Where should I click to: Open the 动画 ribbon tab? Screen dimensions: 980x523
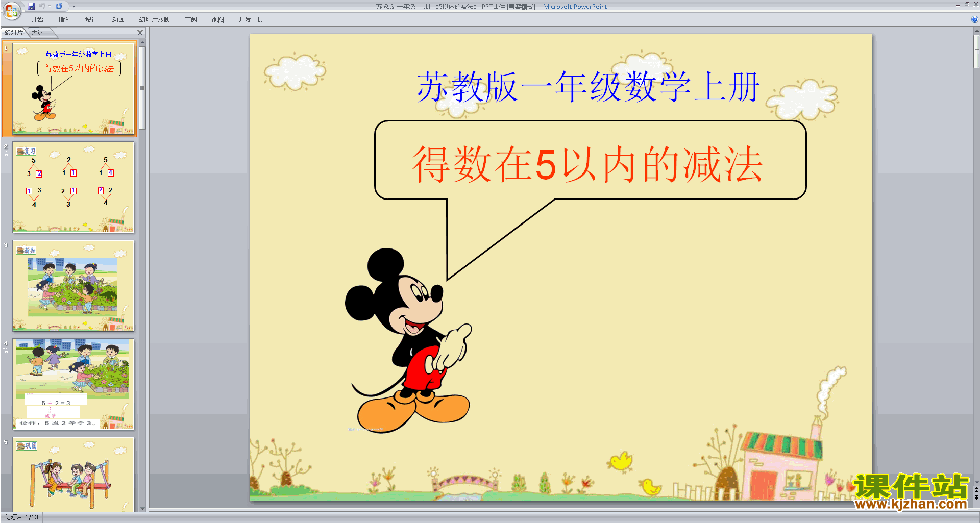pyautogui.click(x=118, y=20)
